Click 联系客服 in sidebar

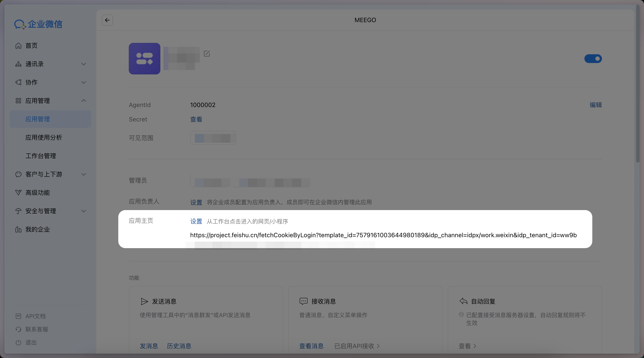pos(37,329)
